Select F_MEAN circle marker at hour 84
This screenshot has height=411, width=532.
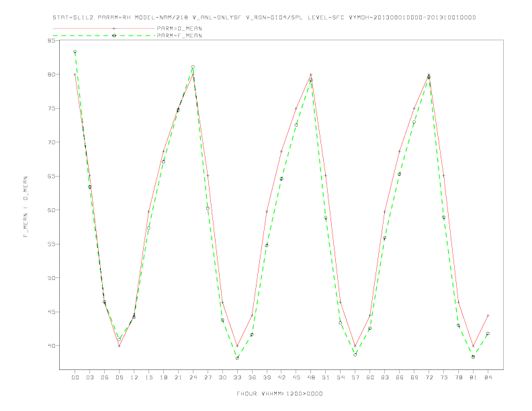click(488, 333)
